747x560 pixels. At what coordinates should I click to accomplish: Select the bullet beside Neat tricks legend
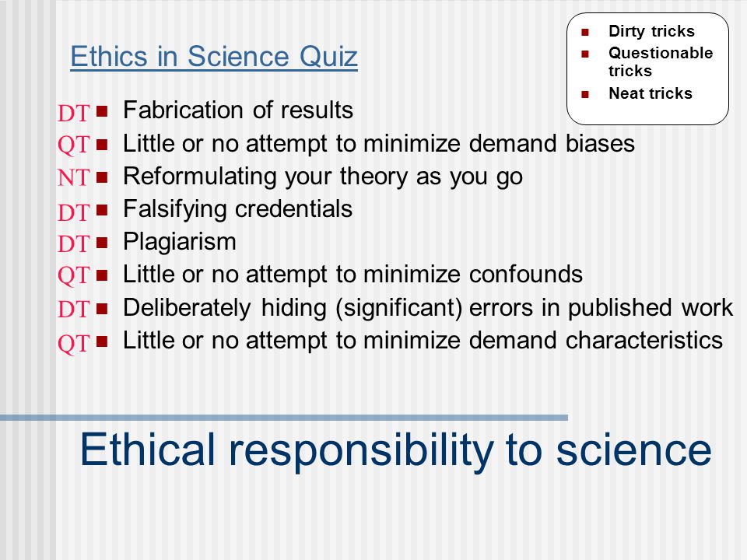point(585,94)
